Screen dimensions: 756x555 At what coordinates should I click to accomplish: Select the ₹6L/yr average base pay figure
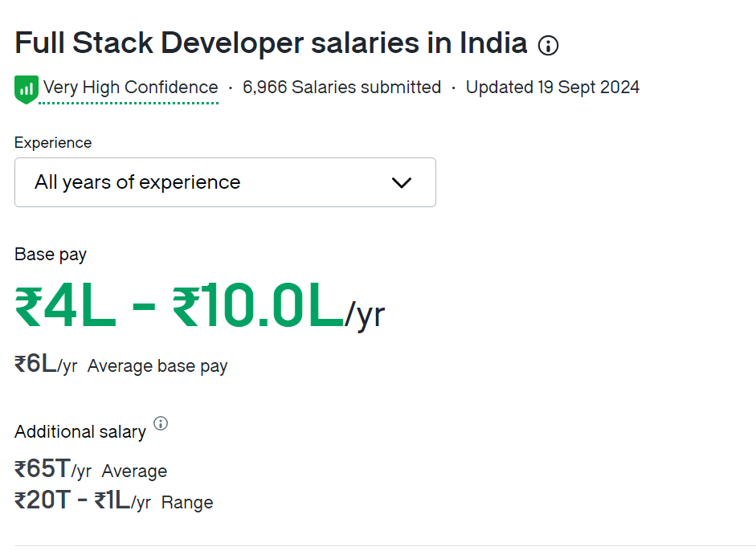coord(46,365)
